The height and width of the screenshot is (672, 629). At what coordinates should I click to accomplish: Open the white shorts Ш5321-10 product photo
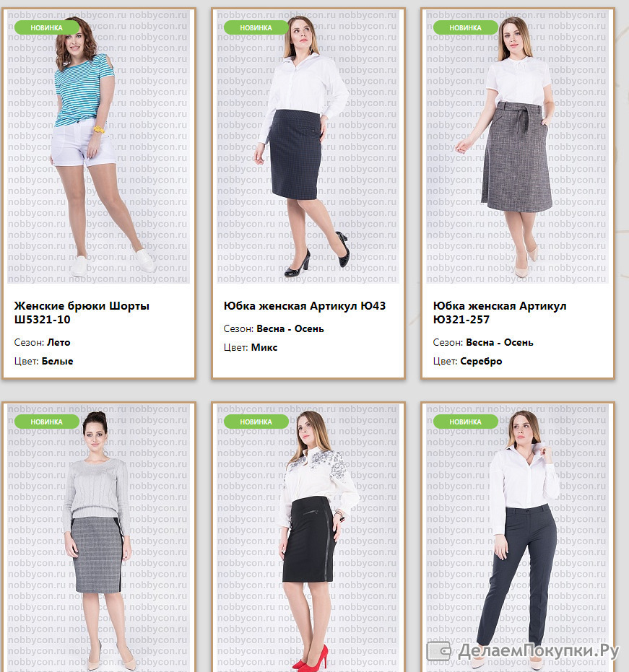(98, 147)
